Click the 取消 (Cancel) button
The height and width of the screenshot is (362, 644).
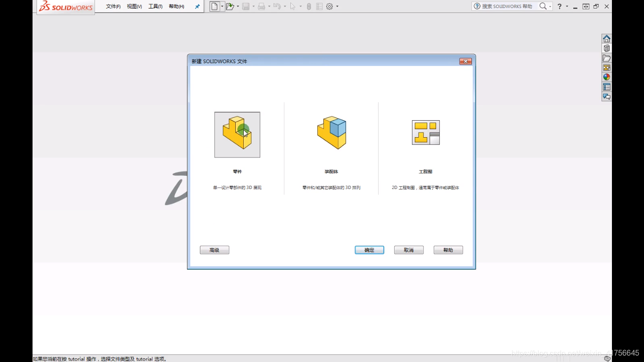pos(409,250)
